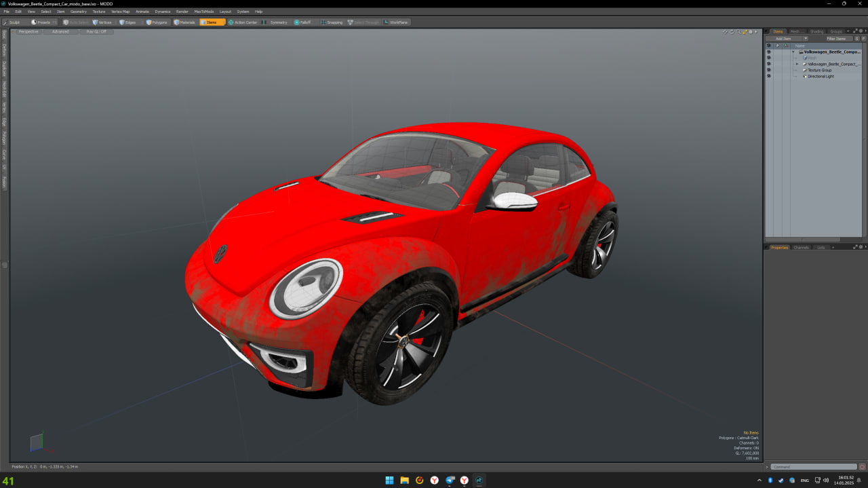The height and width of the screenshot is (488, 868).
Task: Switch to Edges selection mode
Action: coord(128,22)
